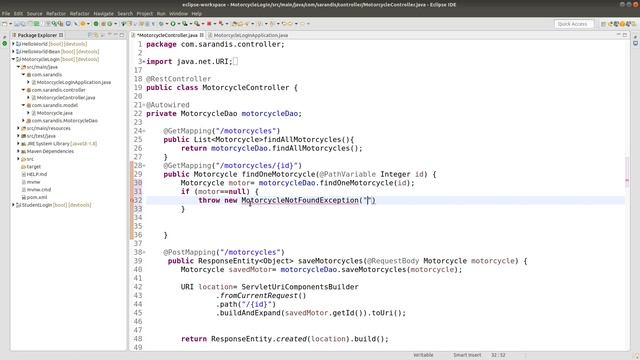Screen dimensions: 640x360
Task: Open the Source menu
Action: click(34, 13)
